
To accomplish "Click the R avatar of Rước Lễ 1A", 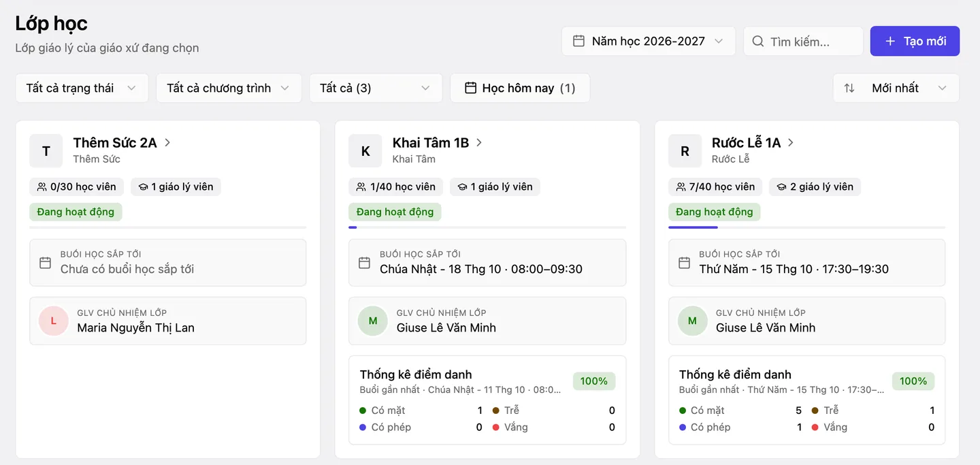I will (685, 150).
